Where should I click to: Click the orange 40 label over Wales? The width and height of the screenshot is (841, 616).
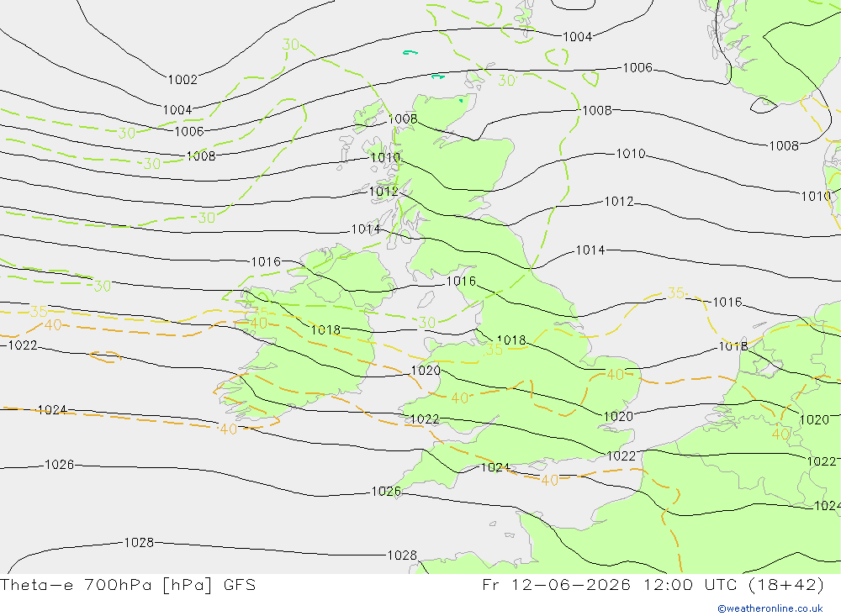[x=460, y=398]
